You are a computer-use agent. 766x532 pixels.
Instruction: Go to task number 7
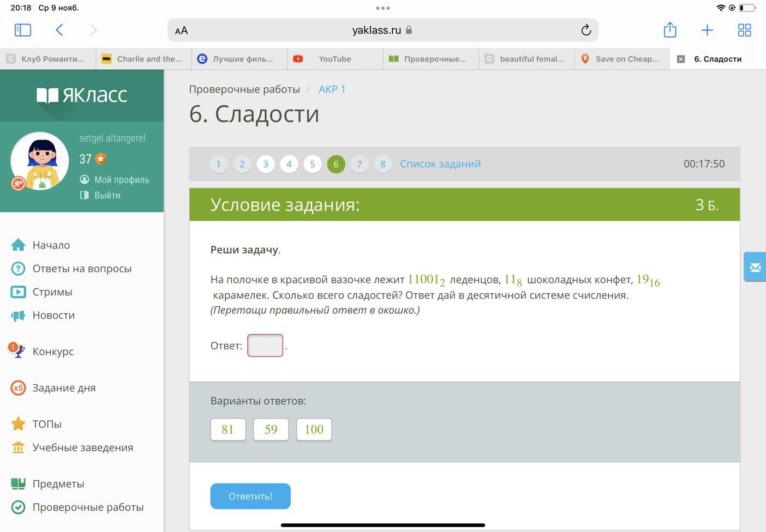(x=359, y=164)
